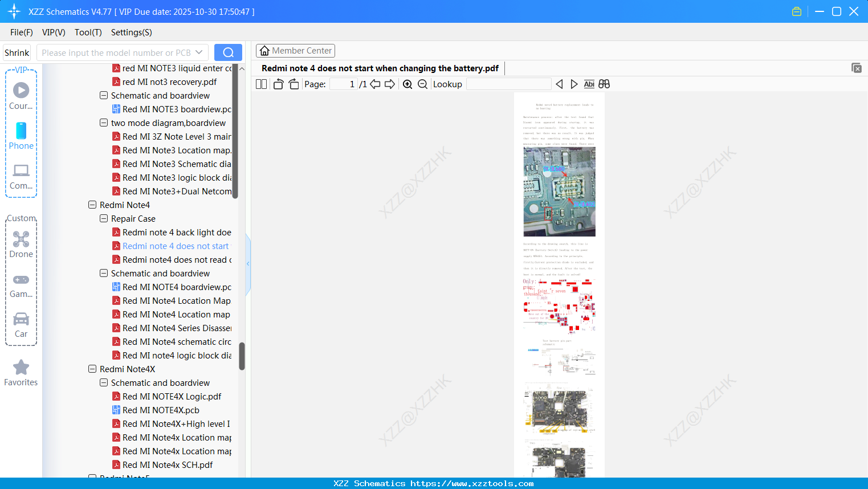
Task: Collapse Redmi Note4X Schematic and boardview node
Action: tap(104, 382)
